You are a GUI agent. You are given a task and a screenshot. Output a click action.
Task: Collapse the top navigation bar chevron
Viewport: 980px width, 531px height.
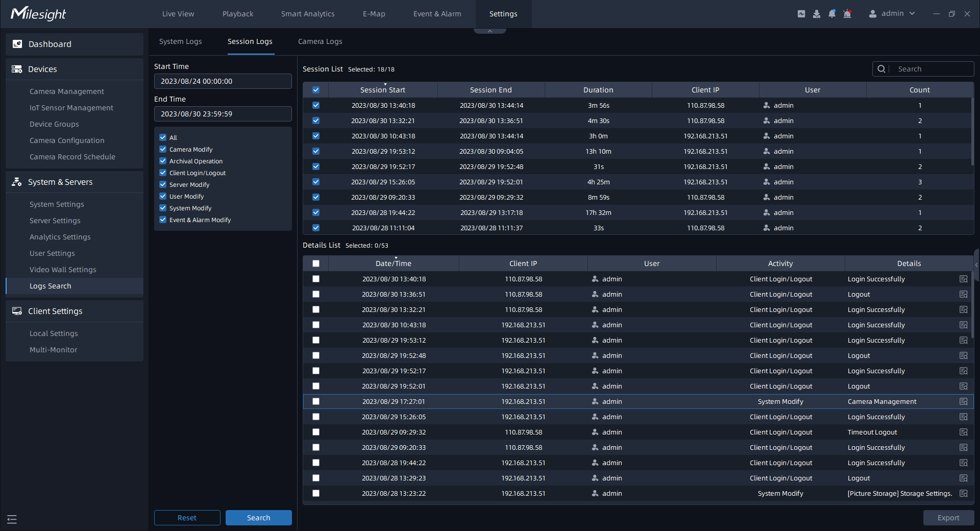point(489,31)
